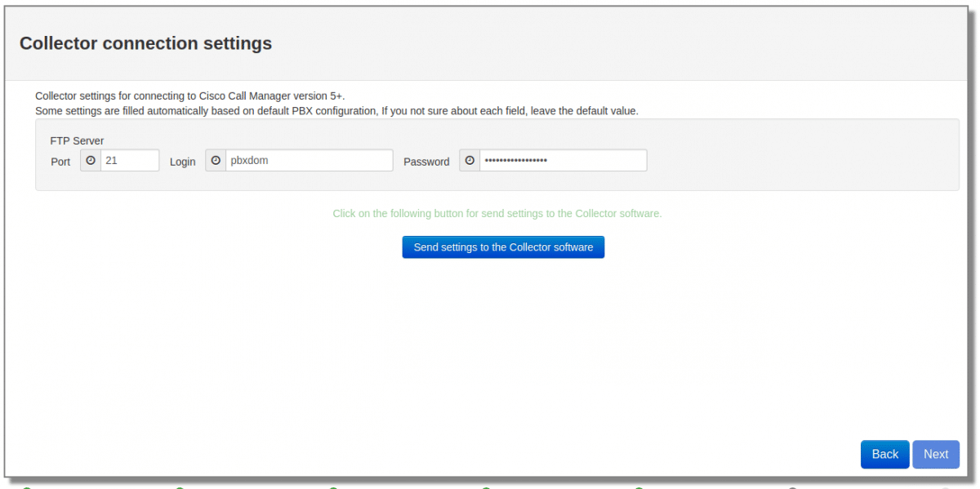Image resolution: width=980 pixels, height=489 pixels.
Task: Click the Password label text
Action: pos(426,162)
